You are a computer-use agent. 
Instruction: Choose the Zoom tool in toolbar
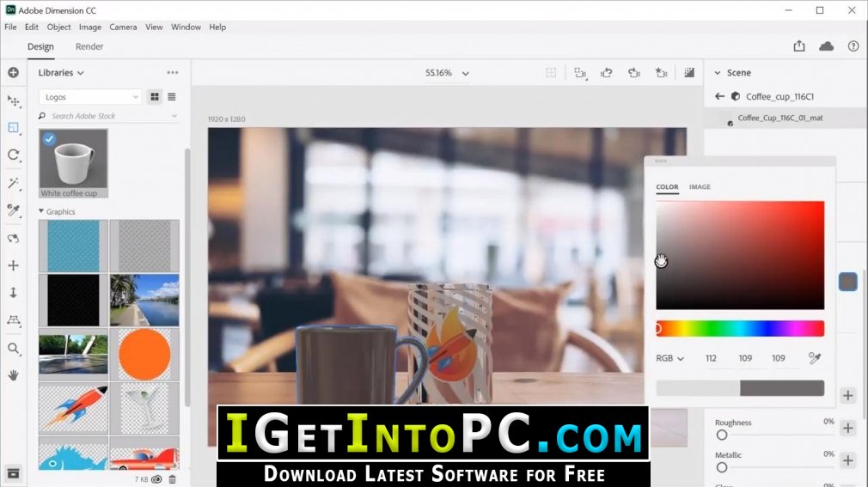click(13, 348)
